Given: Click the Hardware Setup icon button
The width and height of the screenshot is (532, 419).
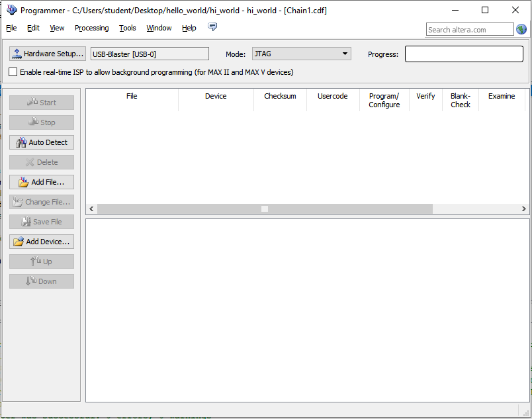Looking at the screenshot, I should click(x=48, y=54).
